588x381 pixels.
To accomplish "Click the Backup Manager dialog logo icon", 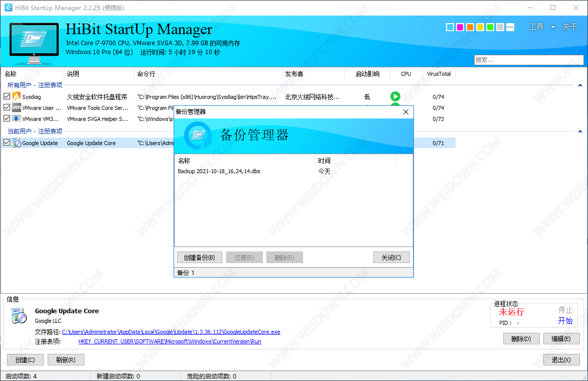I will pos(198,135).
